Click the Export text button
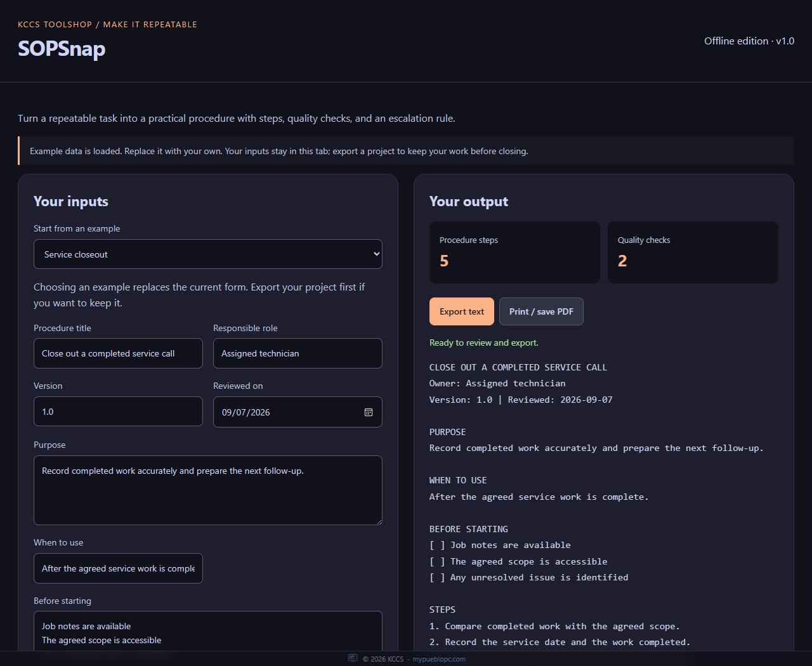Viewport: 812px width, 666px height. [x=462, y=311]
